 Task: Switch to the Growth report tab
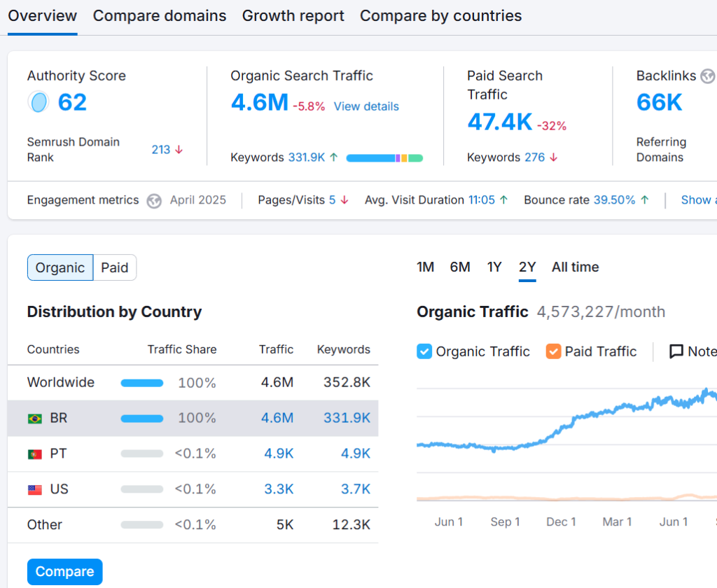tap(293, 15)
